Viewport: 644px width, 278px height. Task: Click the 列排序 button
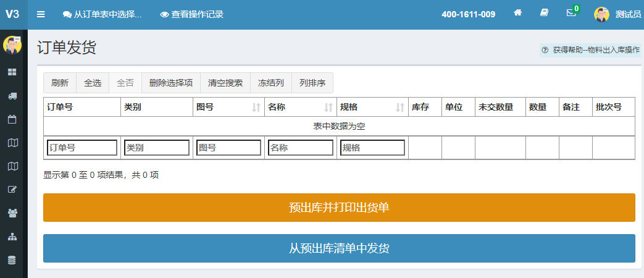(312, 83)
